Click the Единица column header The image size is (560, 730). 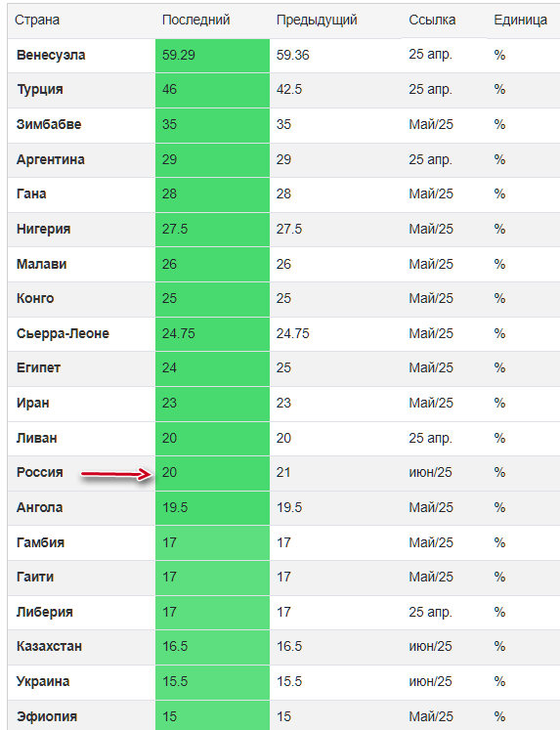(x=521, y=20)
